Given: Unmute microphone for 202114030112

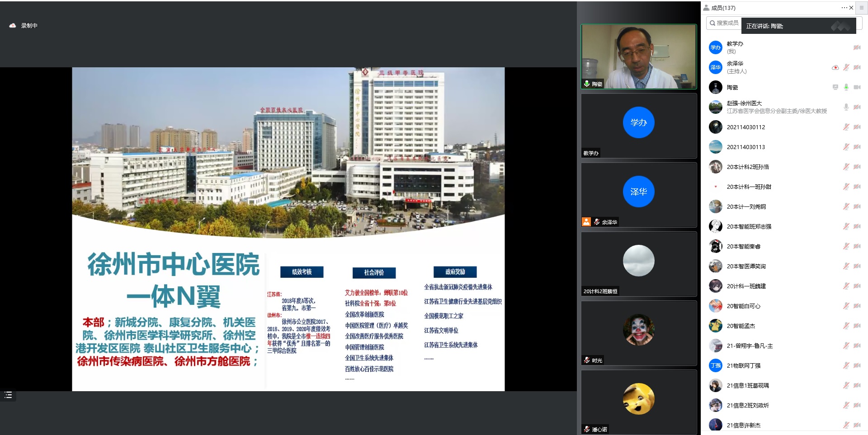Looking at the screenshot, I should pyautogui.click(x=846, y=127).
